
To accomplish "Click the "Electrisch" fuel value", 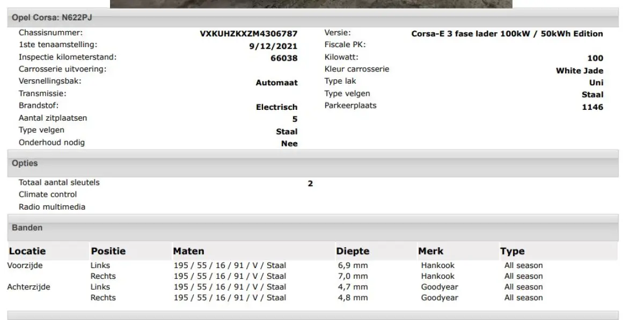I will pos(276,107).
